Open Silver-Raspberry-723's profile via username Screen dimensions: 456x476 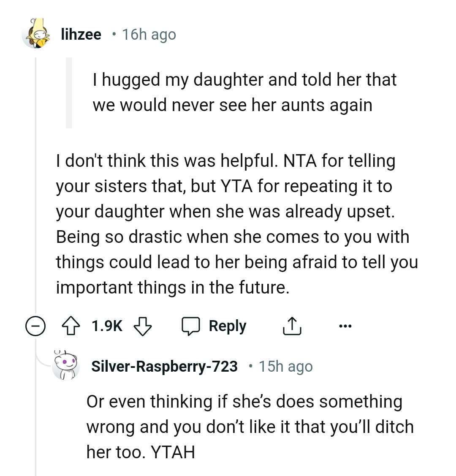point(165,366)
